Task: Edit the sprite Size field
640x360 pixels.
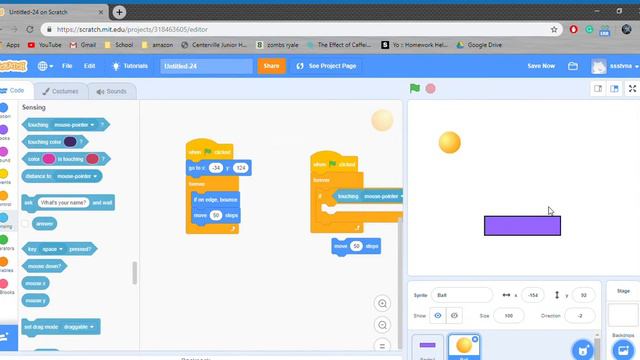Action: [x=509, y=316]
